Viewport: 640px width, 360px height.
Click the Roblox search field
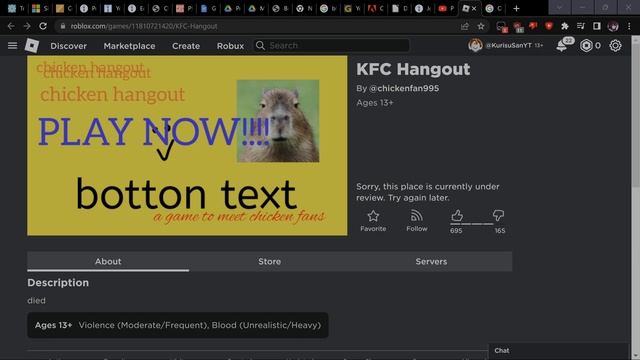[x=331, y=45]
